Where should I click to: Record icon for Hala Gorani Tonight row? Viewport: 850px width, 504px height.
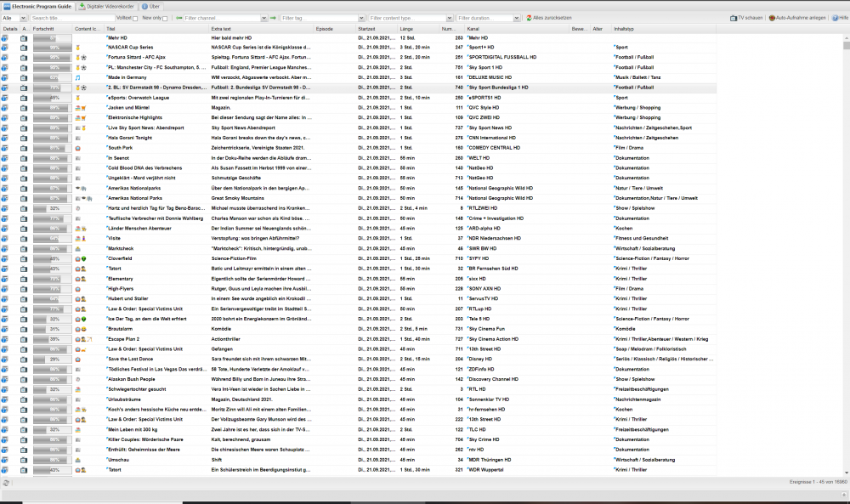tap(23, 139)
